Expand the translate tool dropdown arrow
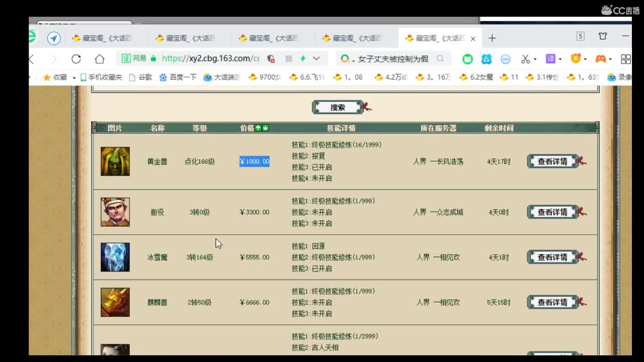644x362 pixels. (x=560, y=59)
